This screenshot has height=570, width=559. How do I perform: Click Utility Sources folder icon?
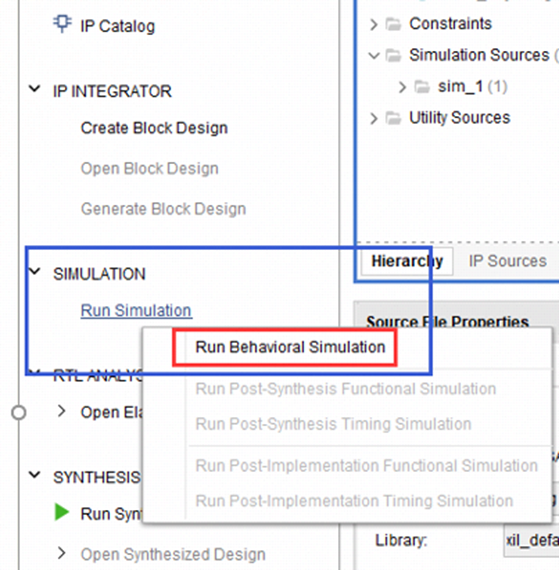click(393, 118)
